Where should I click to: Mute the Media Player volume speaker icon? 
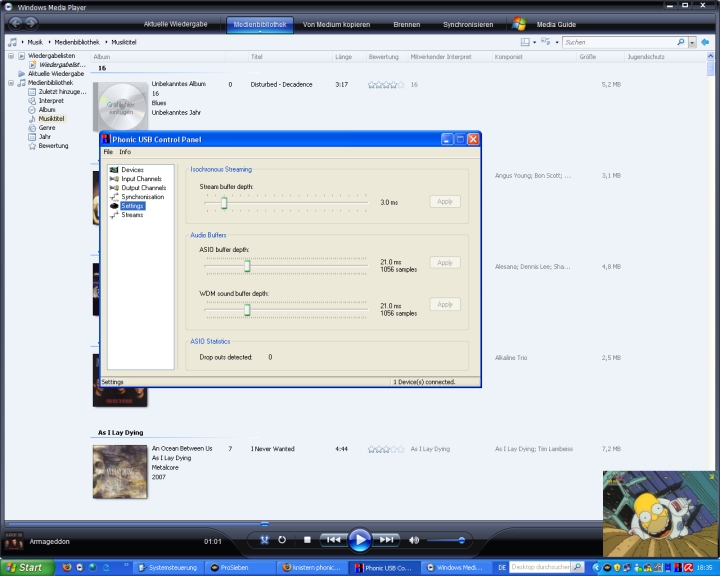pos(414,540)
